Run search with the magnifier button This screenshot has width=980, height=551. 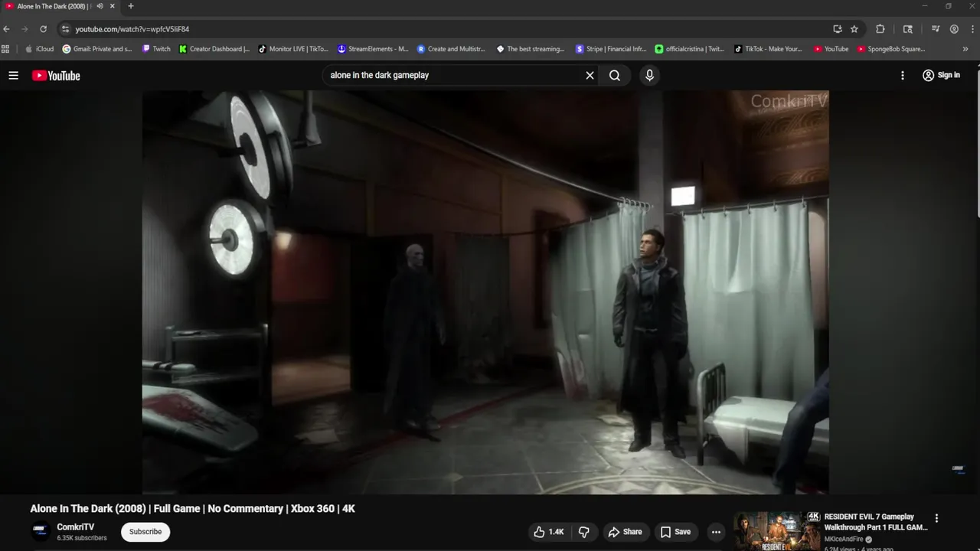tap(615, 75)
